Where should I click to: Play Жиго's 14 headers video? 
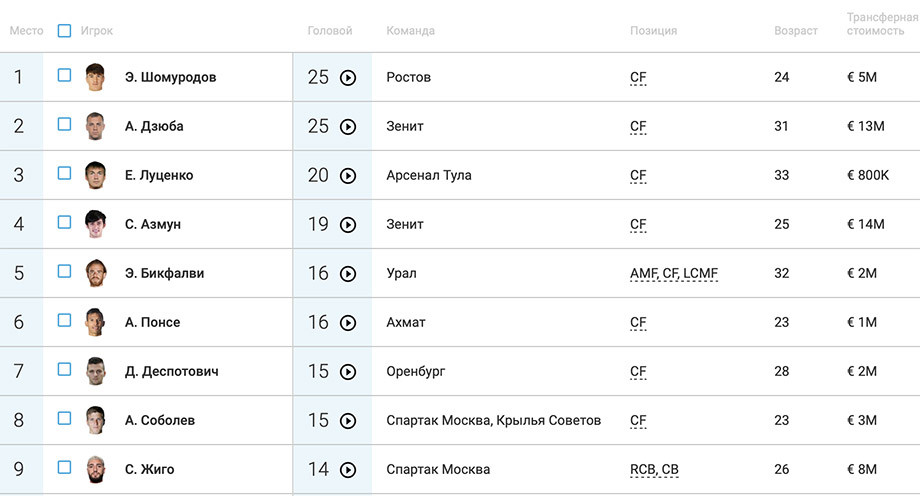(x=348, y=470)
